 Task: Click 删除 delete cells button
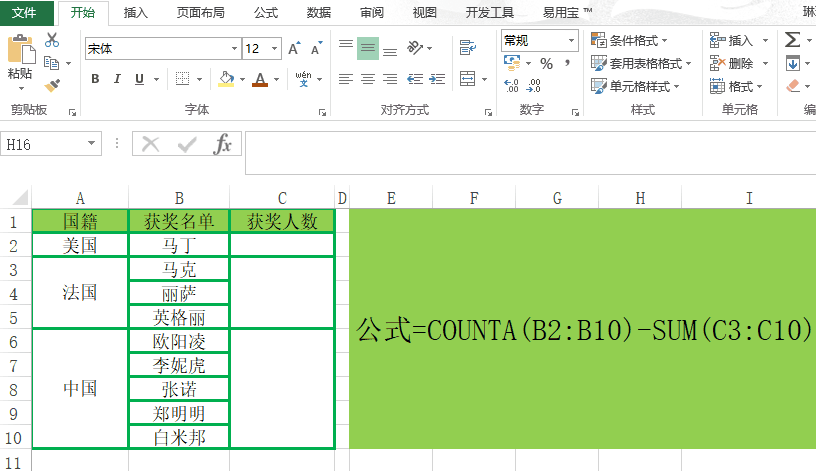click(x=732, y=63)
